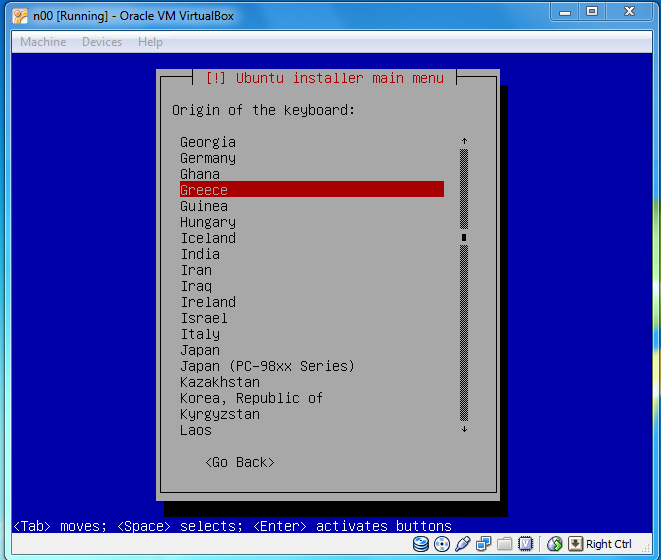Activate the Go Back button

(239, 463)
